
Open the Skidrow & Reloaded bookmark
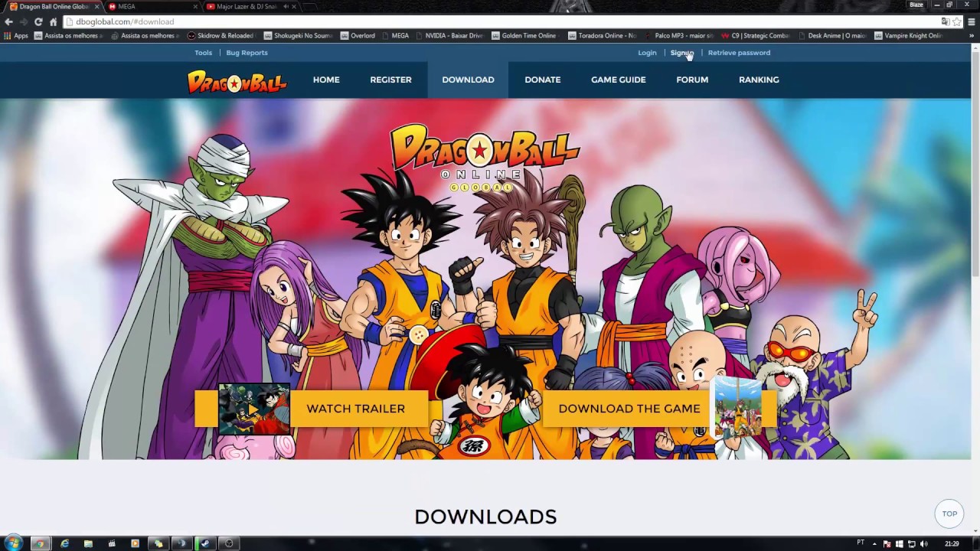(x=220, y=35)
